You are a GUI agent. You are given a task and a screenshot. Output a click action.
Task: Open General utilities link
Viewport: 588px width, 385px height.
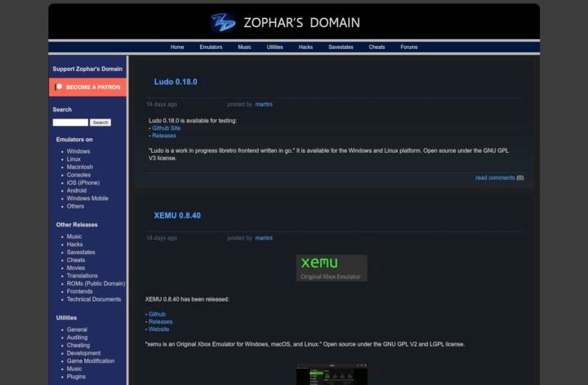[x=77, y=329]
